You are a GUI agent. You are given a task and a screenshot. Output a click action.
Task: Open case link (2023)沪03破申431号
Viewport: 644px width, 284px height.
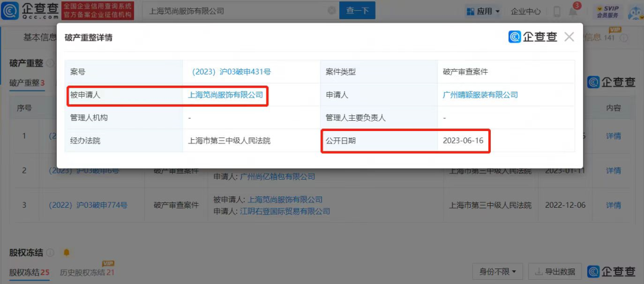coord(230,71)
